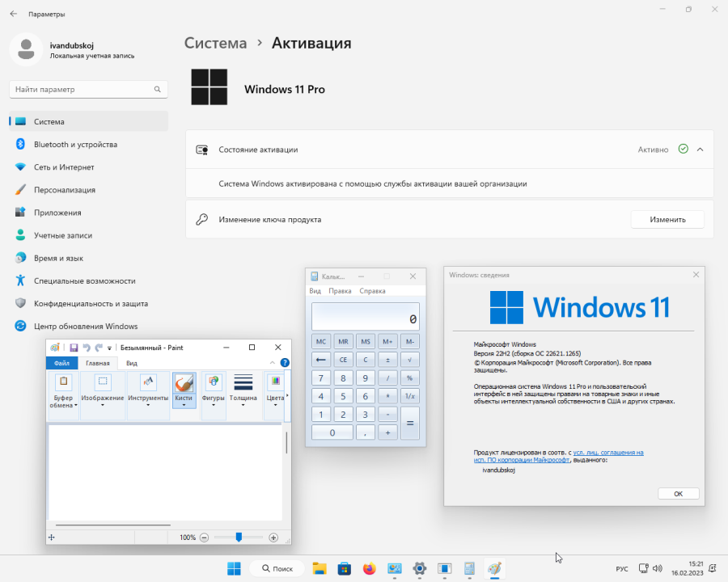
Task: Open calculator Справка menu
Action: click(372, 291)
